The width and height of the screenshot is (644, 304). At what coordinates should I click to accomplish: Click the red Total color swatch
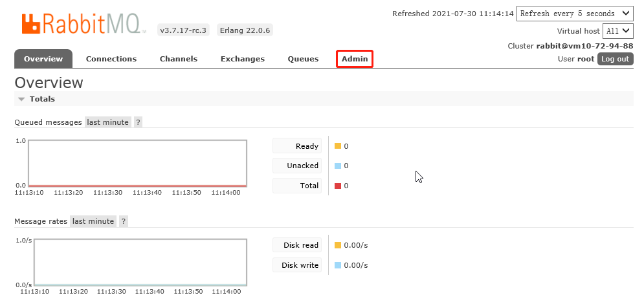pyautogui.click(x=337, y=186)
